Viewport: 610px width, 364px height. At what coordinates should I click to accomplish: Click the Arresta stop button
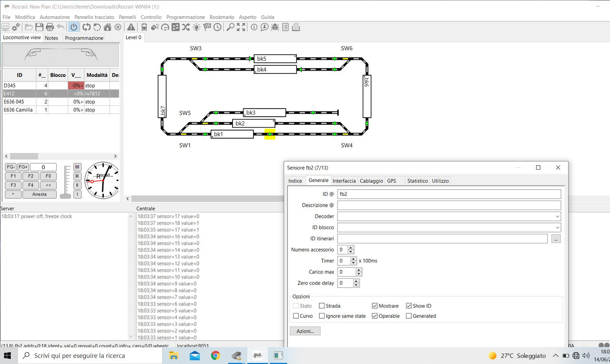point(40,194)
